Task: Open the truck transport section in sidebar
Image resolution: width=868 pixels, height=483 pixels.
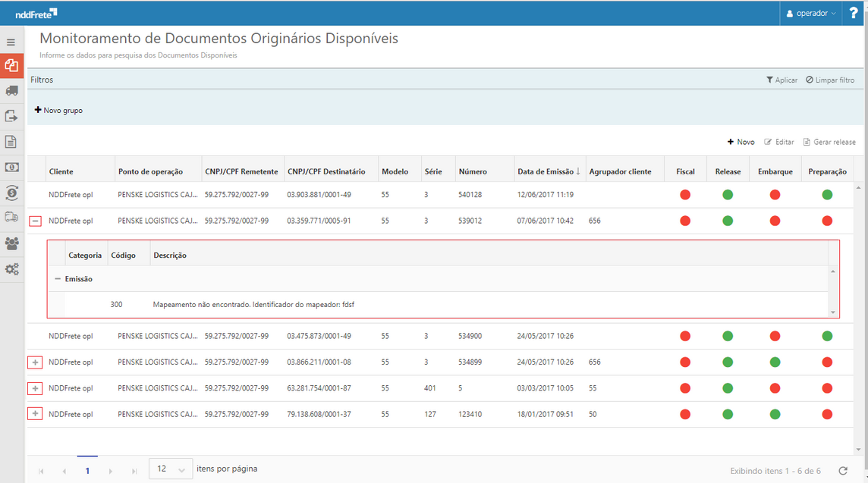Action: (11, 91)
